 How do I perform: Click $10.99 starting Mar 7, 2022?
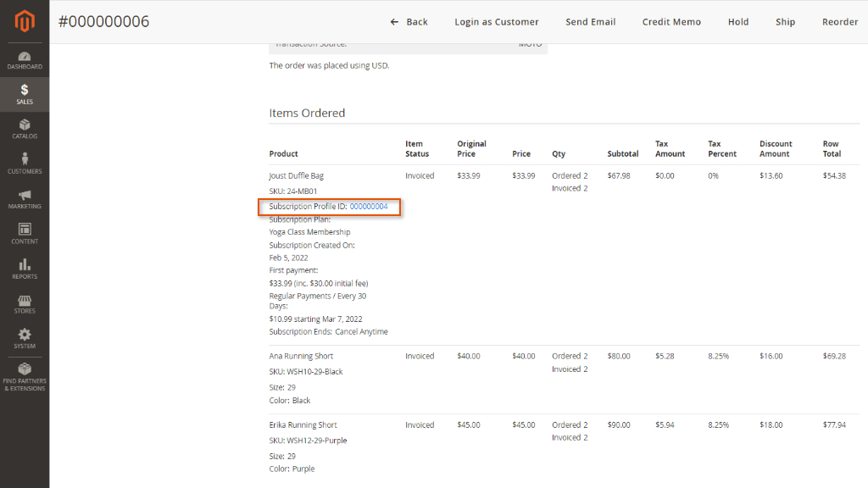coord(315,319)
